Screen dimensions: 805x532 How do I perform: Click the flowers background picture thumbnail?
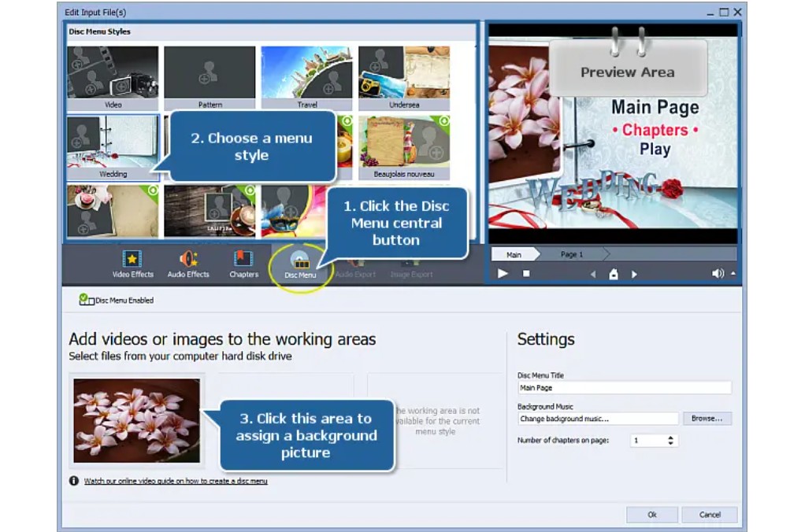pos(136,420)
